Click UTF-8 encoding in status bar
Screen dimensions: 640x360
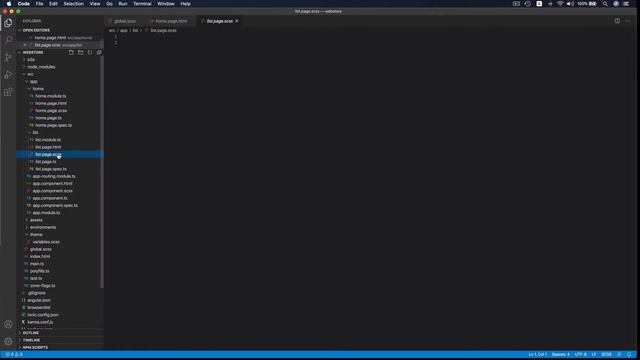pyautogui.click(x=580, y=354)
